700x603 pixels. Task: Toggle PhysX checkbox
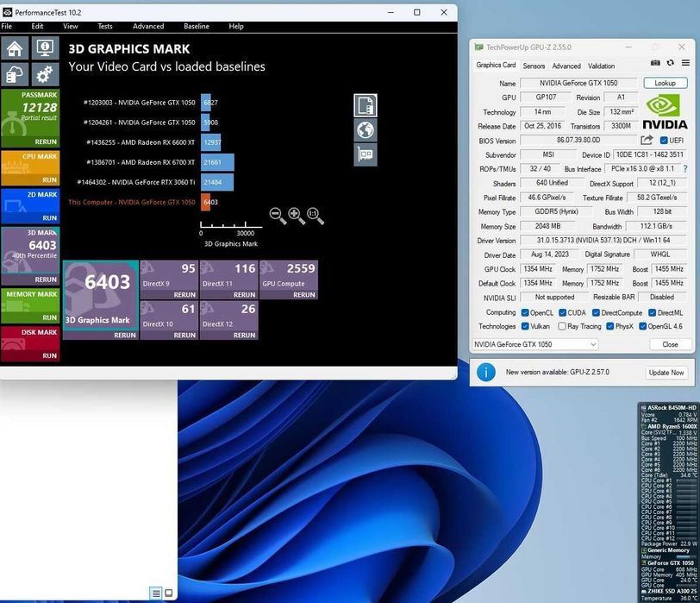click(609, 326)
